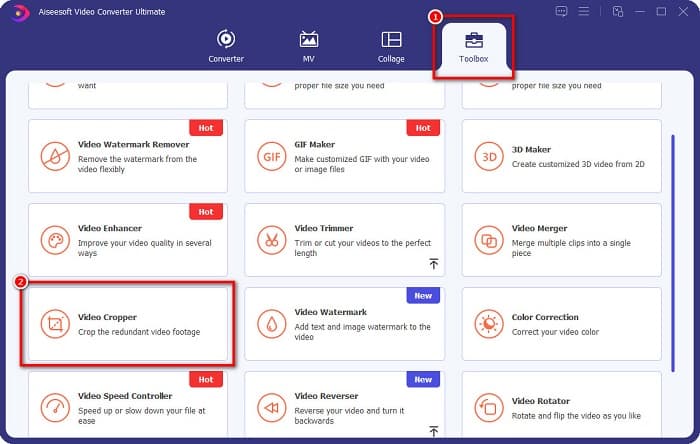The height and width of the screenshot is (444, 700).
Task: Select the Color Correction sun icon
Action: 488,325
